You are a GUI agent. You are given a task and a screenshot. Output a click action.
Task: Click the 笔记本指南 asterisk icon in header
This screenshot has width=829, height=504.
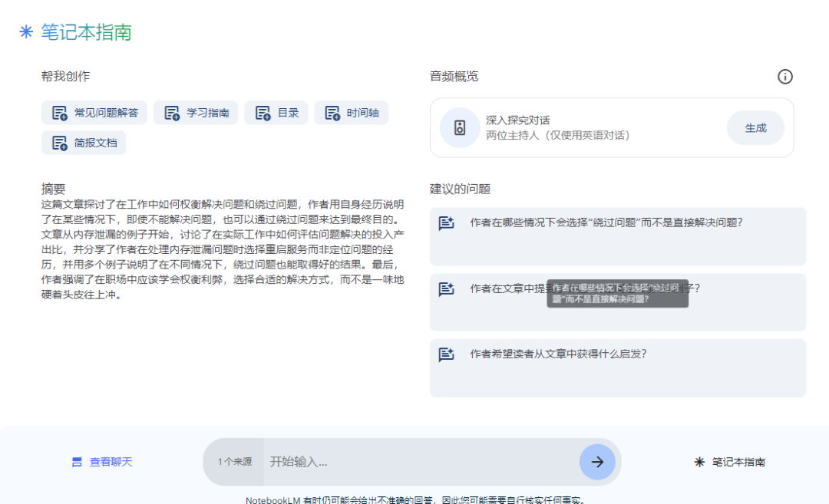point(26,32)
